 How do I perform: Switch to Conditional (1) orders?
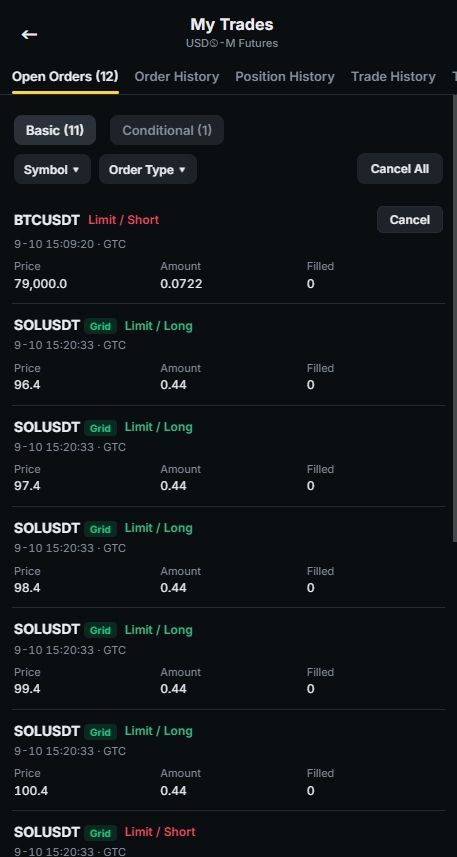[167, 130]
